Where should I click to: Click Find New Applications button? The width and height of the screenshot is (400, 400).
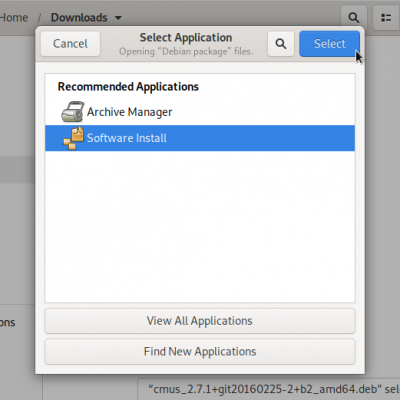200,351
